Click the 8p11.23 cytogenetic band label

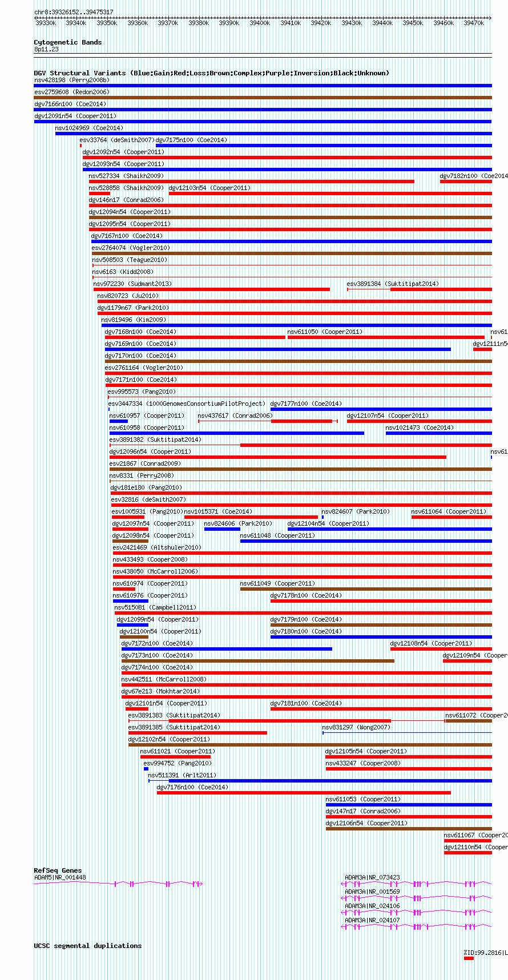[x=46, y=49]
